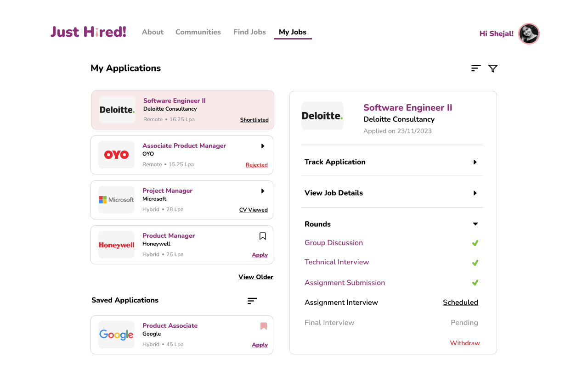Click the OYO company logo
588x387 pixels.
[x=116, y=155]
